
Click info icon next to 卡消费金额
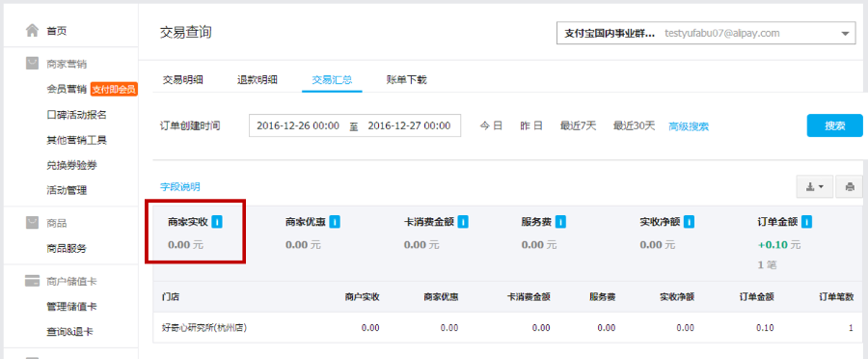click(463, 222)
